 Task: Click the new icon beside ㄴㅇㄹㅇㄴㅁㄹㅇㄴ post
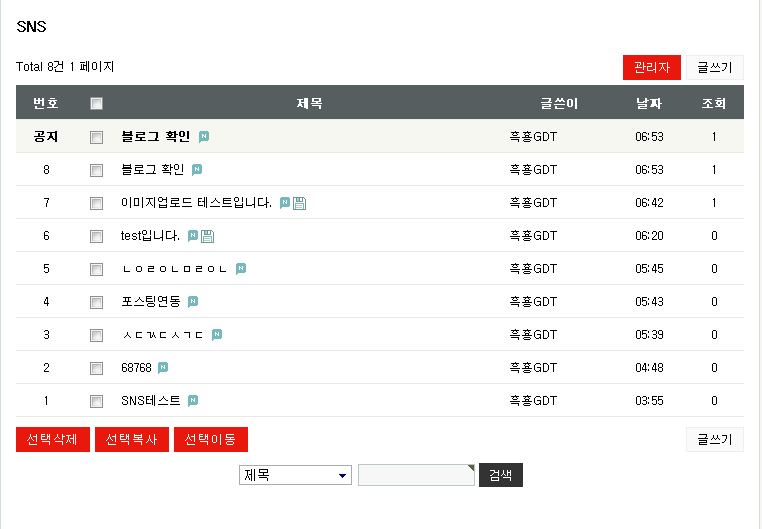[x=241, y=269]
